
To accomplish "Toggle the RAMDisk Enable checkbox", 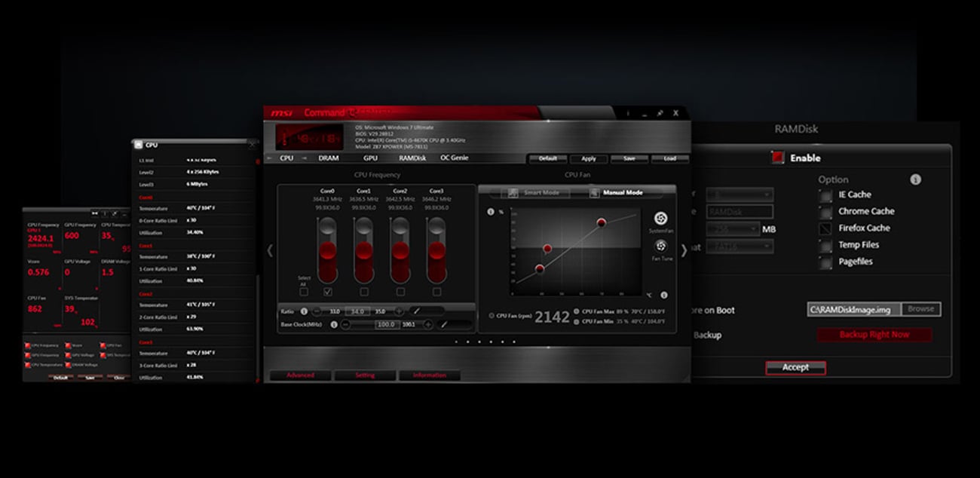I will tap(777, 158).
